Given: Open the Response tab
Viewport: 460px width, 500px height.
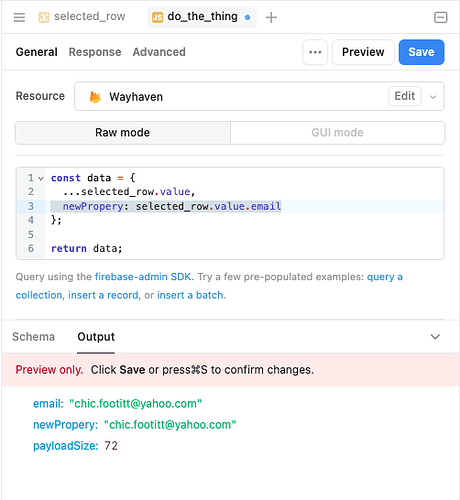Looking at the screenshot, I should (95, 52).
